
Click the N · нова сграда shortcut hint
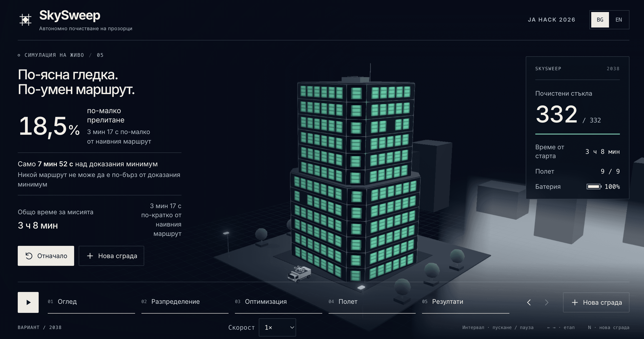(x=609, y=327)
